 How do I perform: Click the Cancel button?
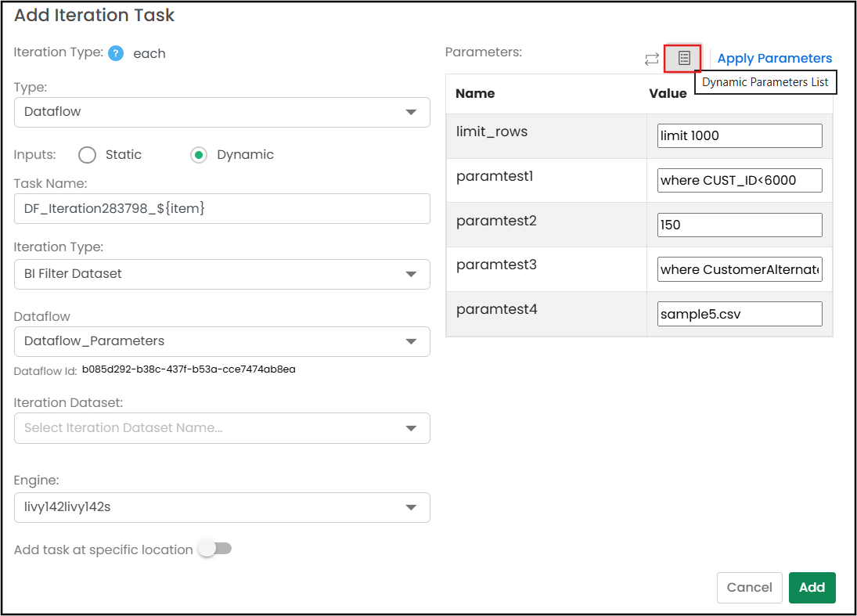tap(749, 588)
